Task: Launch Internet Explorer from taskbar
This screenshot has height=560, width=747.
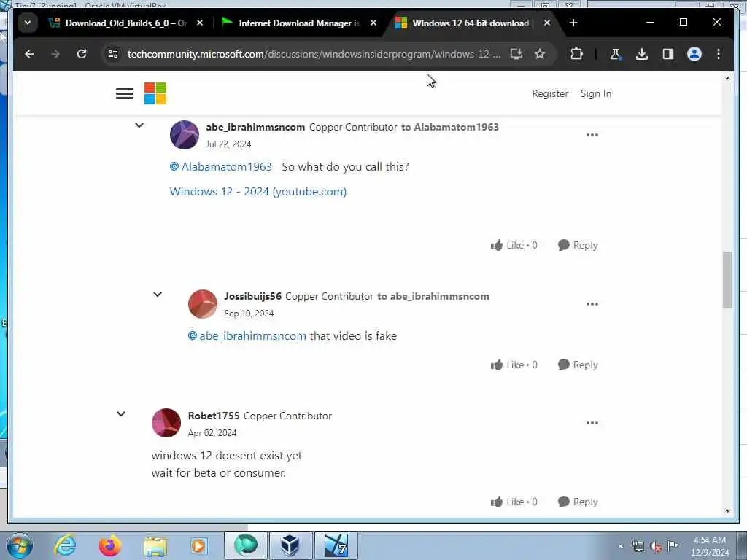Action: click(x=65, y=545)
